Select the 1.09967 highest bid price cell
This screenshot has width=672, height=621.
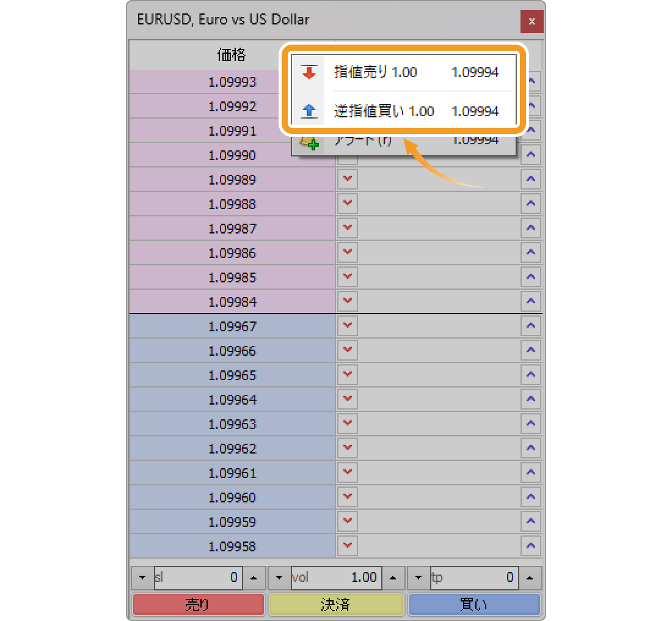232,326
